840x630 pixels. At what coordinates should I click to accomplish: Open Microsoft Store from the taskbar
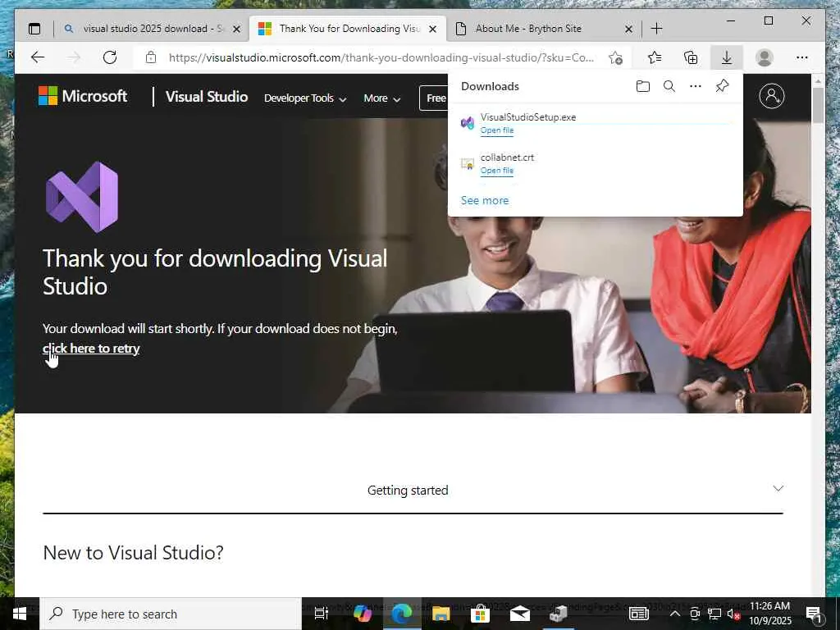(480, 614)
